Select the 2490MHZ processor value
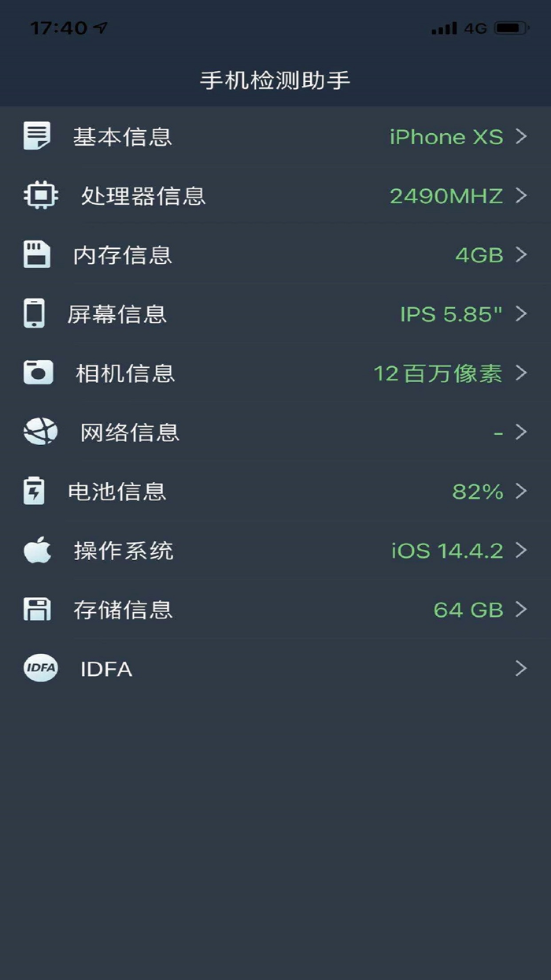Viewport: 551px width, 980px height. coord(453,195)
